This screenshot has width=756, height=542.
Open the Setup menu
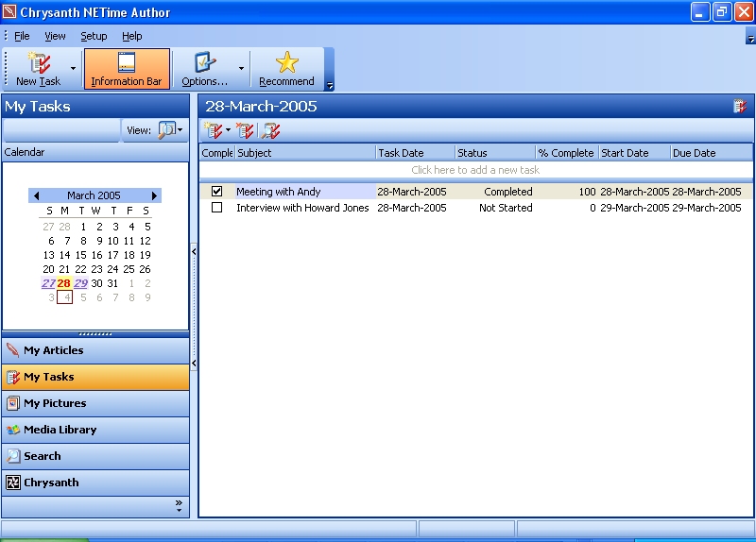pyautogui.click(x=94, y=36)
